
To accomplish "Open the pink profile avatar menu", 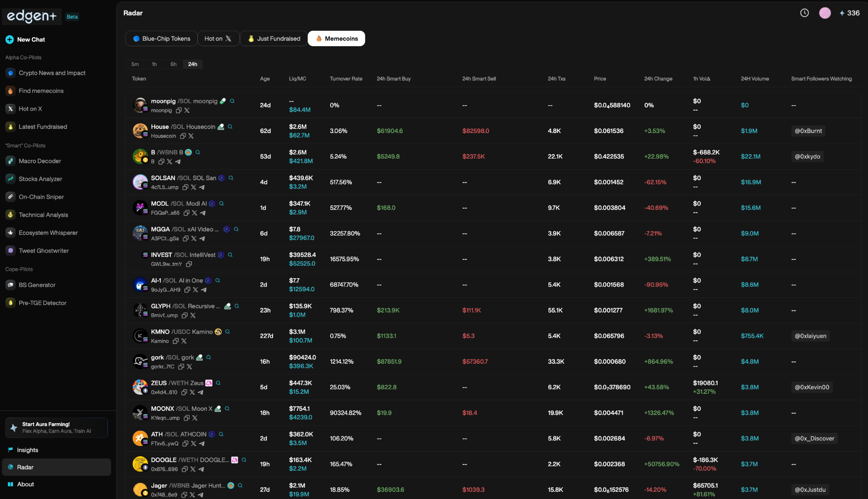I will tap(825, 13).
